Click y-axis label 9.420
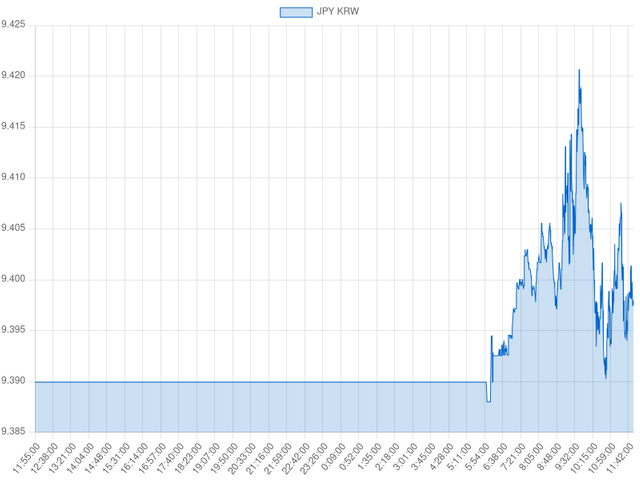This screenshot has height=480, width=640. (x=13, y=76)
